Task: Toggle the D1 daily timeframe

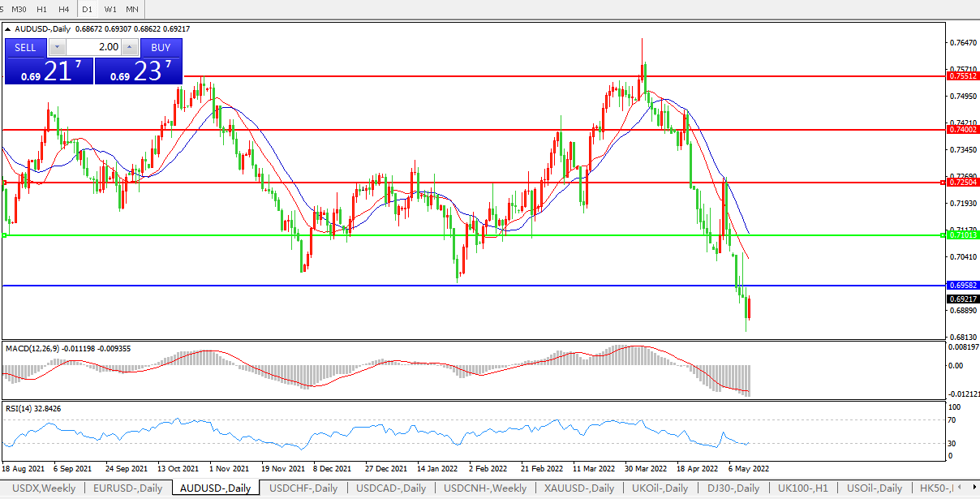Action: coord(88,9)
